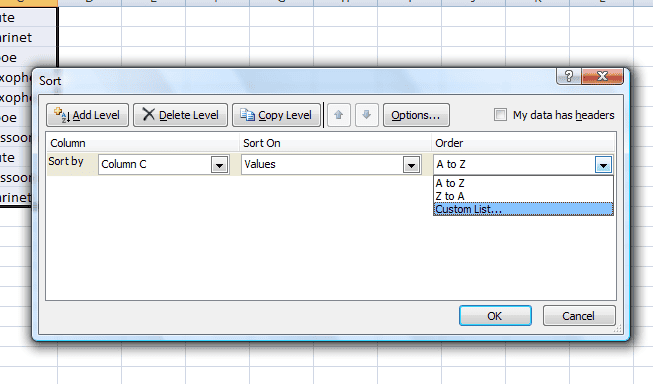The image size is (653, 384).
Task: Click the Copy Level button
Action: click(277, 115)
